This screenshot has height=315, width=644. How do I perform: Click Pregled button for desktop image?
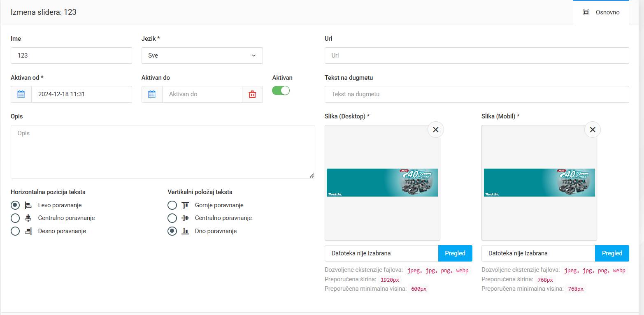[x=455, y=253]
